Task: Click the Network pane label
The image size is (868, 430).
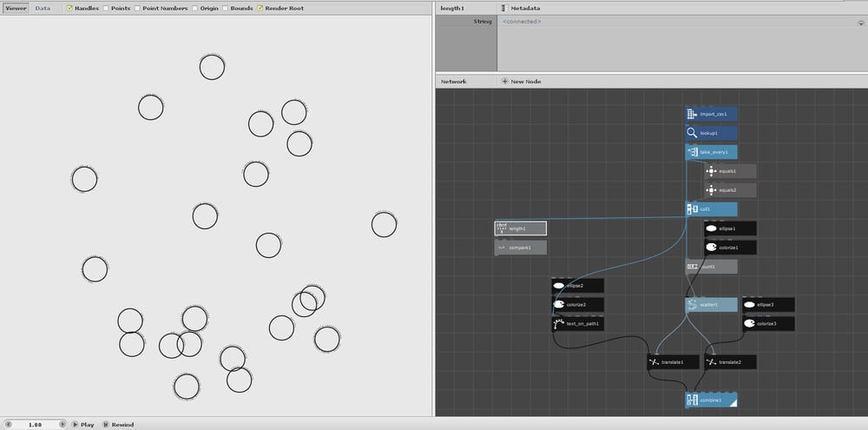Action: point(453,82)
